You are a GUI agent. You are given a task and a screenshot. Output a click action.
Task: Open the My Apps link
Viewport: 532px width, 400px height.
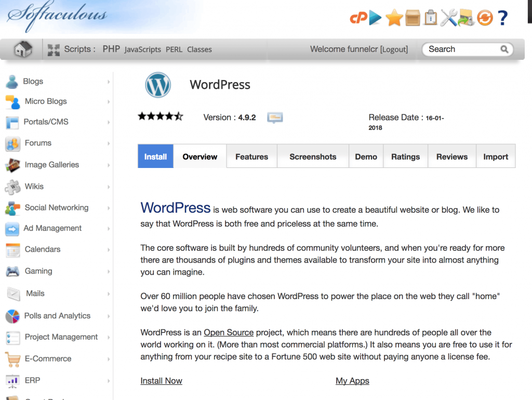click(353, 381)
